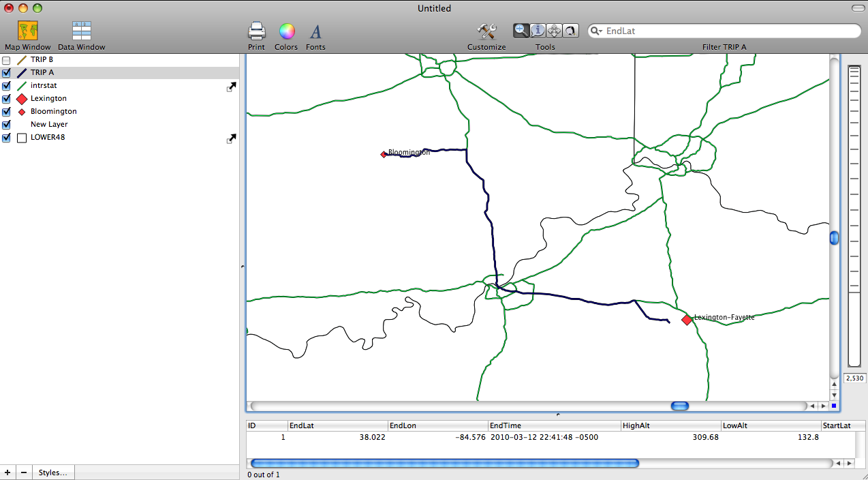
Task: Click the Print toolbar icon
Action: tap(256, 31)
